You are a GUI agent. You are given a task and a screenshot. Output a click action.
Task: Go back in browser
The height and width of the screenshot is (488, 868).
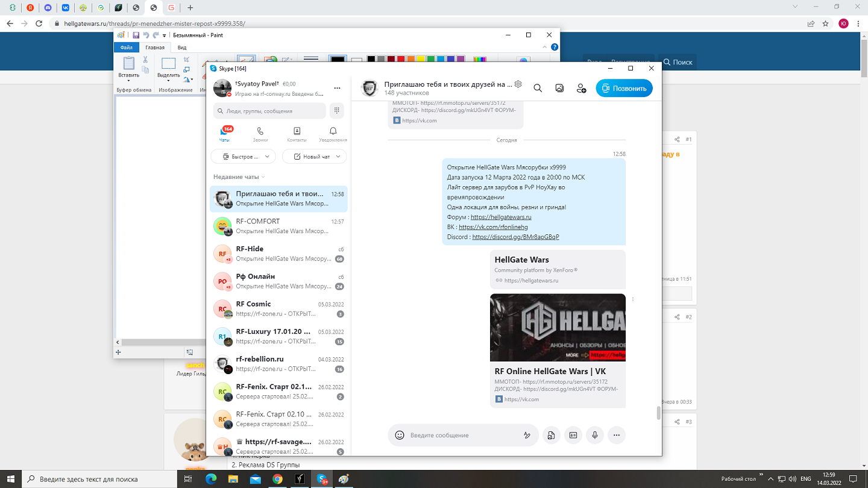pyautogui.click(x=10, y=23)
